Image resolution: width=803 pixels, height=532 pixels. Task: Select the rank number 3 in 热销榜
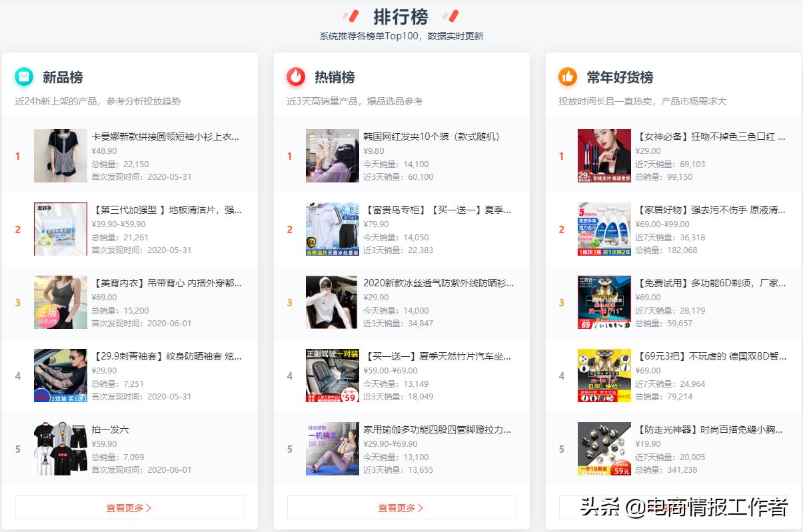tap(289, 302)
